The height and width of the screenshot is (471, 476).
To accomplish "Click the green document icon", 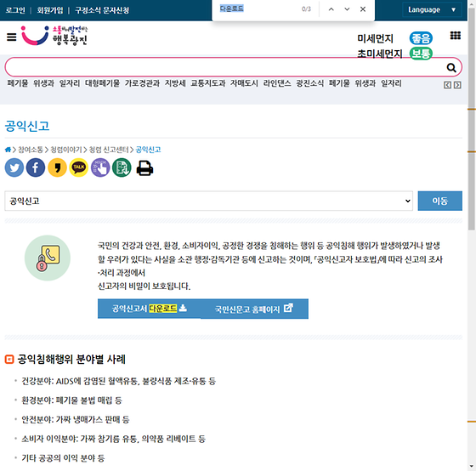I will 122,167.
